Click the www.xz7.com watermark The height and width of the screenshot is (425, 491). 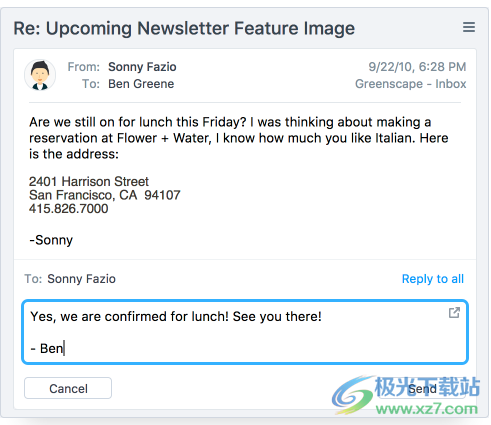[427, 409]
